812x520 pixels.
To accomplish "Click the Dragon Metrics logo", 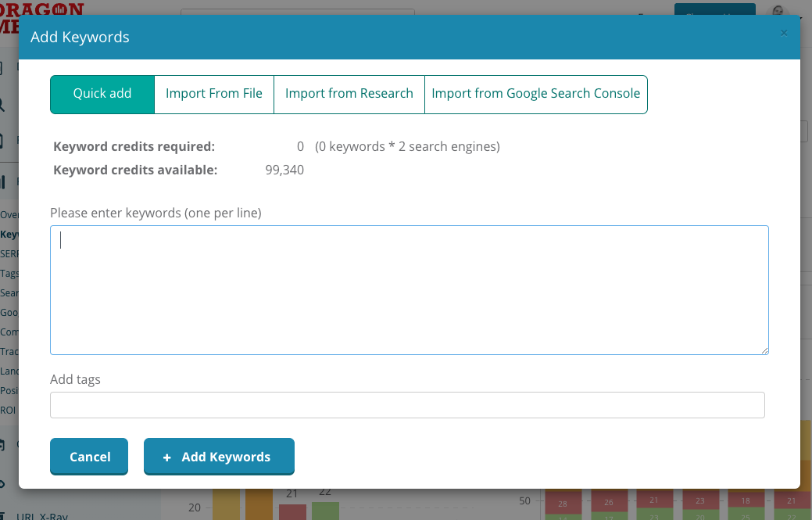I will pyautogui.click(x=43, y=9).
